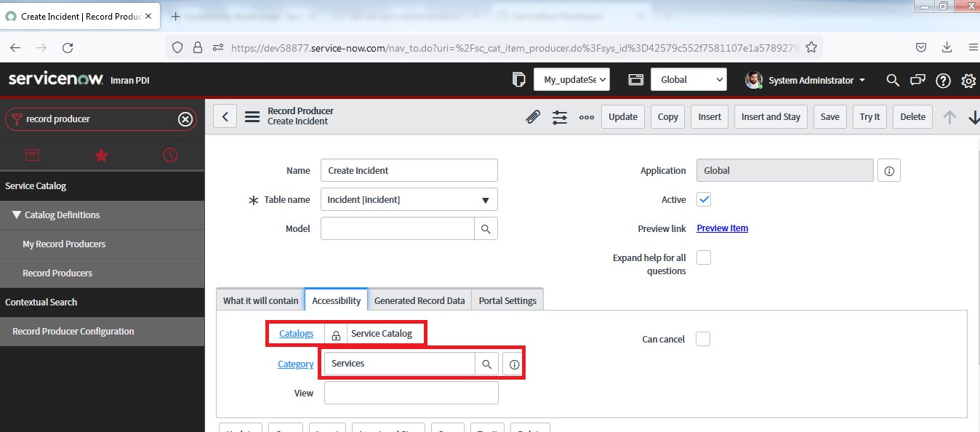The width and height of the screenshot is (980, 432).
Task: Open the Generated Record Data tab
Action: pyautogui.click(x=419, y=300)
